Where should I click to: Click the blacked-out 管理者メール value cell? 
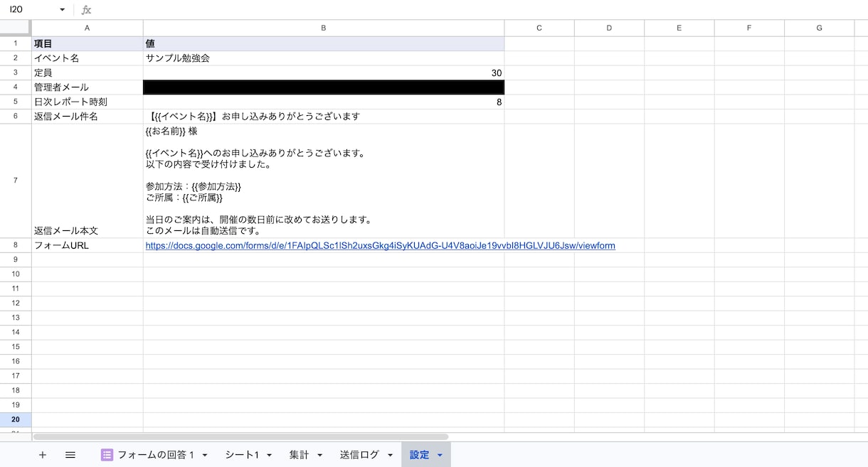[x=324, y=87]
